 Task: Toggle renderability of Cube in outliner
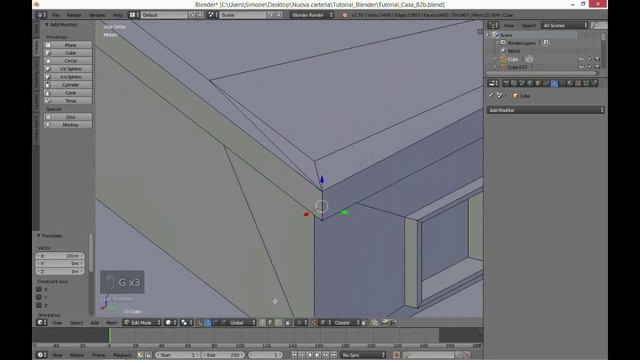tap(597, 59)
